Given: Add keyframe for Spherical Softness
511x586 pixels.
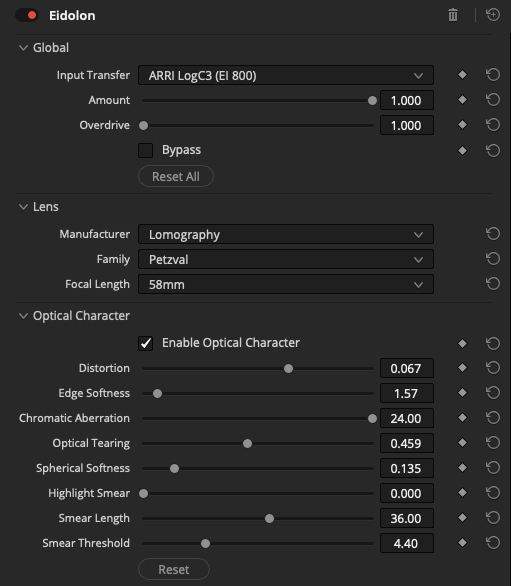Looking at the screenshot, I should (x=462, y=468).
